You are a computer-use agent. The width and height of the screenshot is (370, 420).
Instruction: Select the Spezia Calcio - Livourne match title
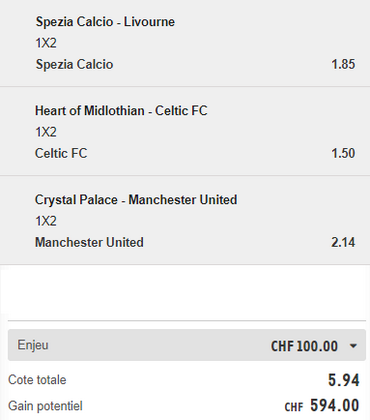pos(105,22)
